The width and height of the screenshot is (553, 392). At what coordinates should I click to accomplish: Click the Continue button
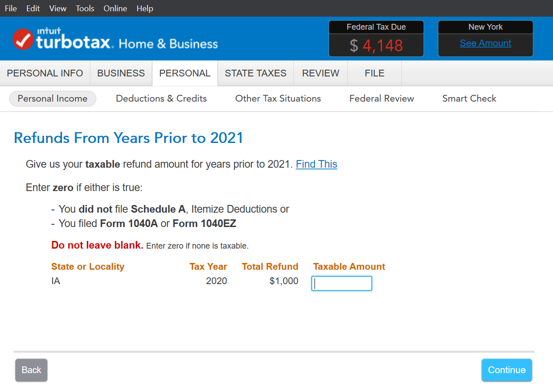pos(507,370)
